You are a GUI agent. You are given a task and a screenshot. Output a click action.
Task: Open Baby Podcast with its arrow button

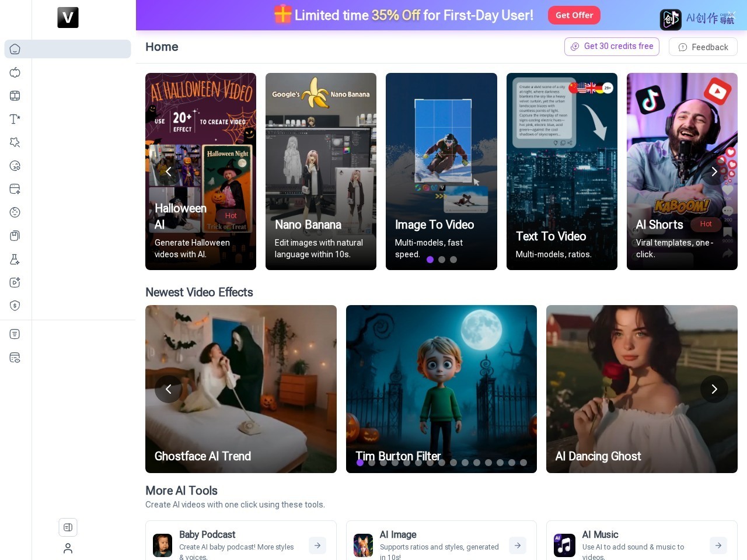click(317, 545)
